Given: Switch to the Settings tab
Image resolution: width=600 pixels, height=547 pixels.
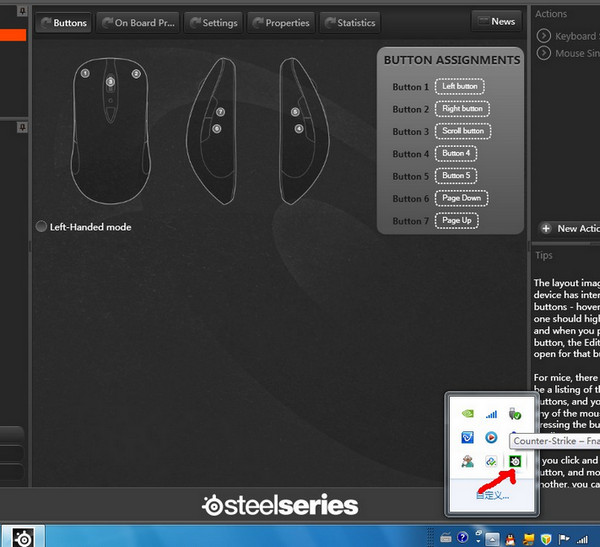Looking at the screenshot, I should click(212, 23).
